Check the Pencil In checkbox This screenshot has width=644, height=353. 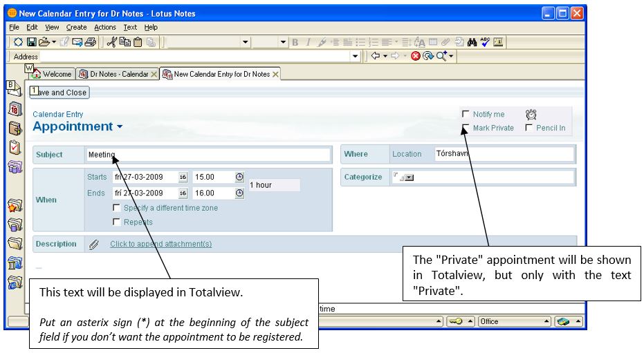[x=528, y=128]
